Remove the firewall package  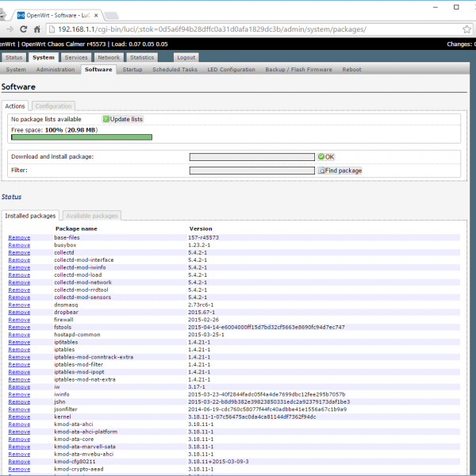[19, 319]
